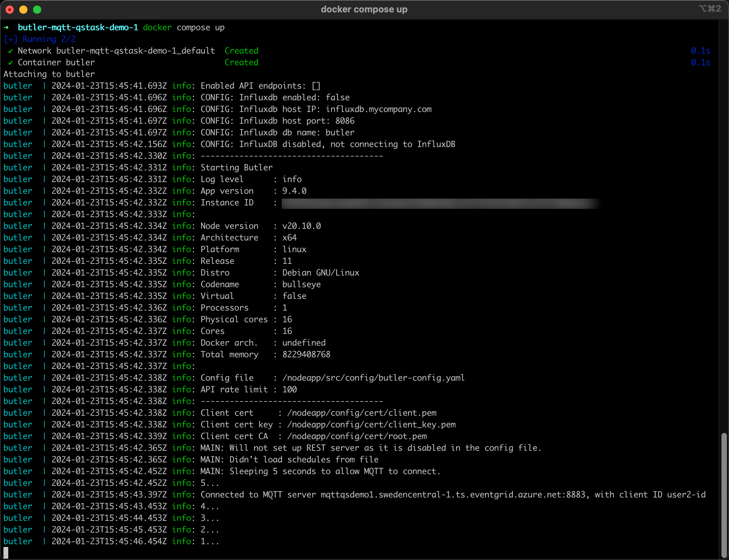Select the docker compose up tab label

[364, 9]
